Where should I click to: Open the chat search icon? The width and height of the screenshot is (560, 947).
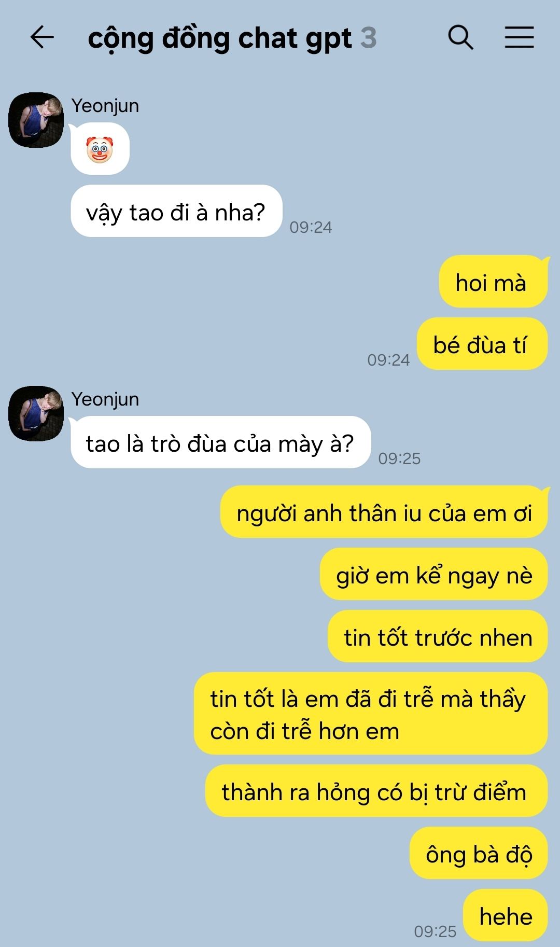[x=460, y=37]
